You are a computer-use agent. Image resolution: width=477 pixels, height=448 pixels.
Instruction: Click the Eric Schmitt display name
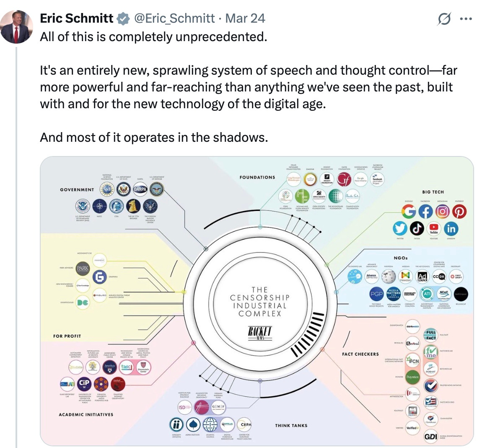[76, 18]
